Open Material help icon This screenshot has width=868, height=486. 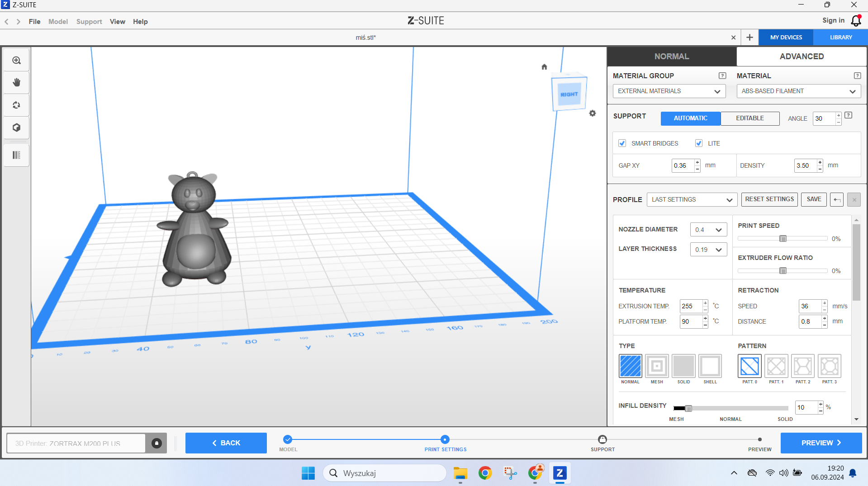pyautogui.click(x=857, y=76)
